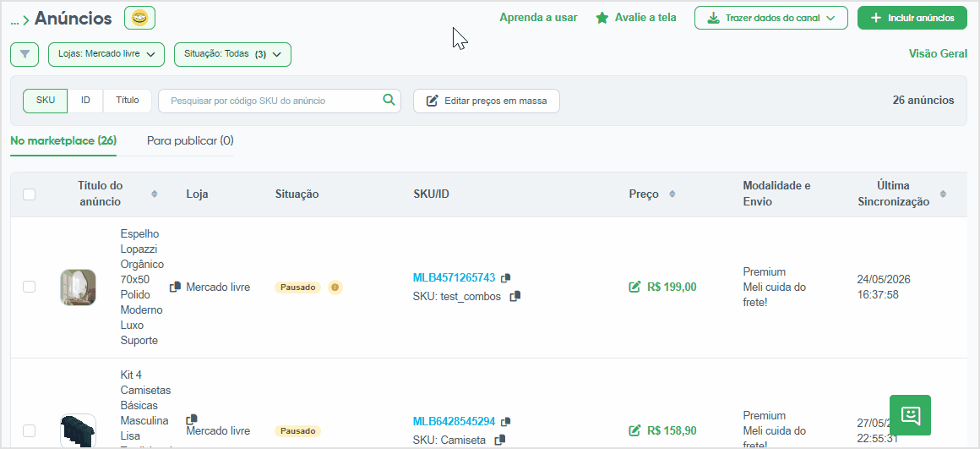
Task: Click the Situação column header
Action: [297, 194]
